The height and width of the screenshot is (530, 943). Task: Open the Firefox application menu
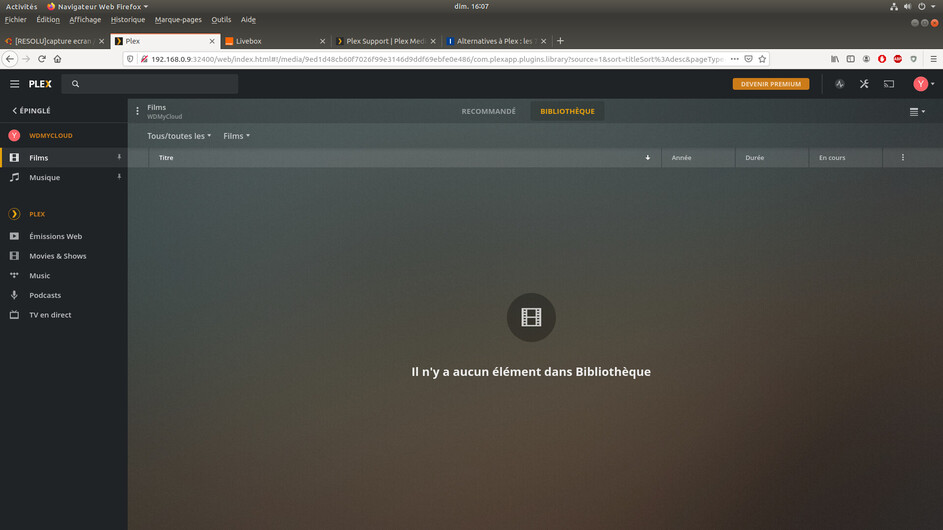point(933,59)
